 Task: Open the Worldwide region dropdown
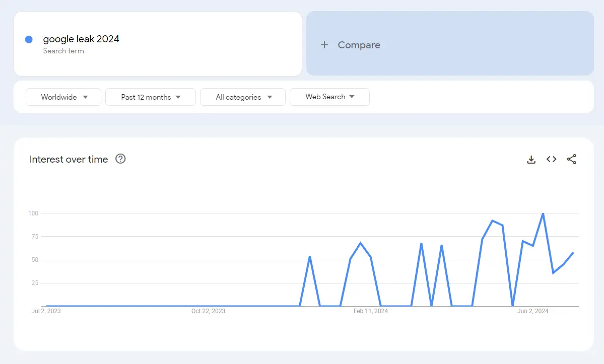coord(63,97)
